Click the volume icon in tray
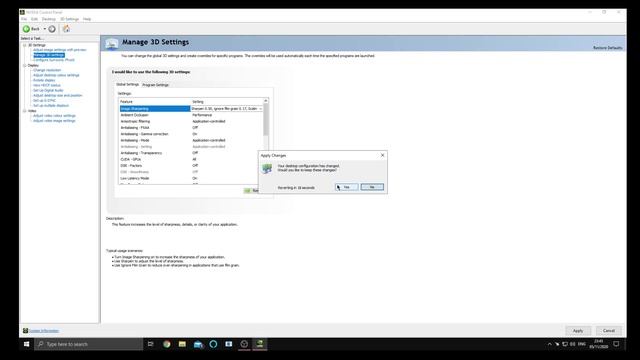This screenshot has width=640, height=360. pyautogui.click(x=573, y=344)
